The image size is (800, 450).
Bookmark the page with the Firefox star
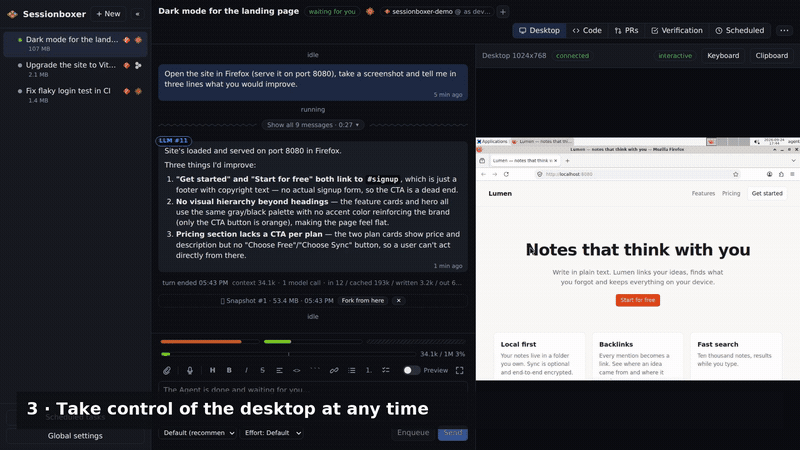[736, 174]
